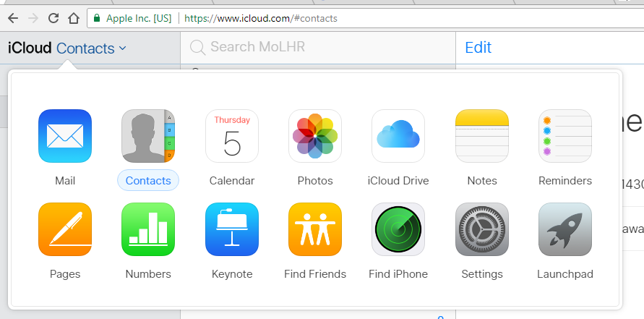Screen dimensions: 644x319
Task: Click the Launchpad label
Action: (565, 273)
